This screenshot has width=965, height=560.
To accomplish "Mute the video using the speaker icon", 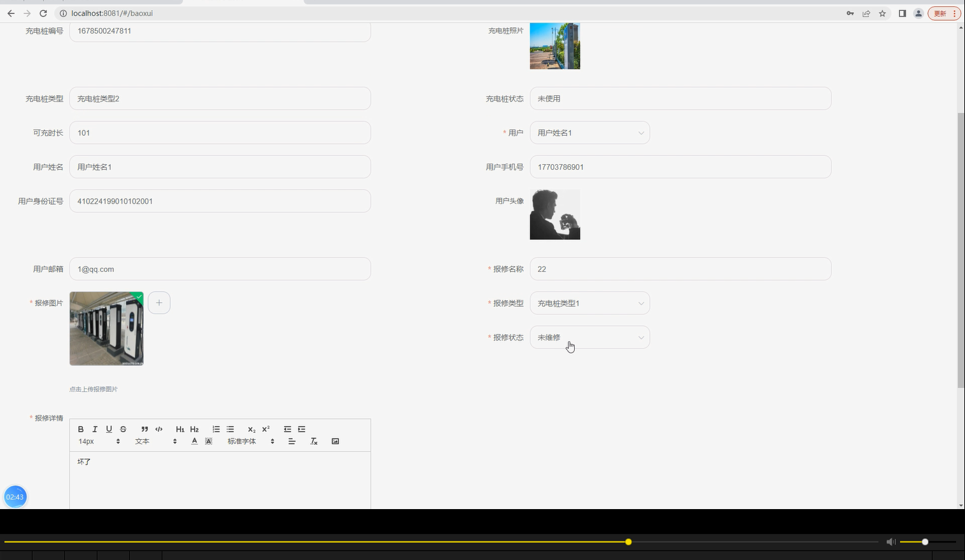I will pyautogui.click(x=891, y=542).
